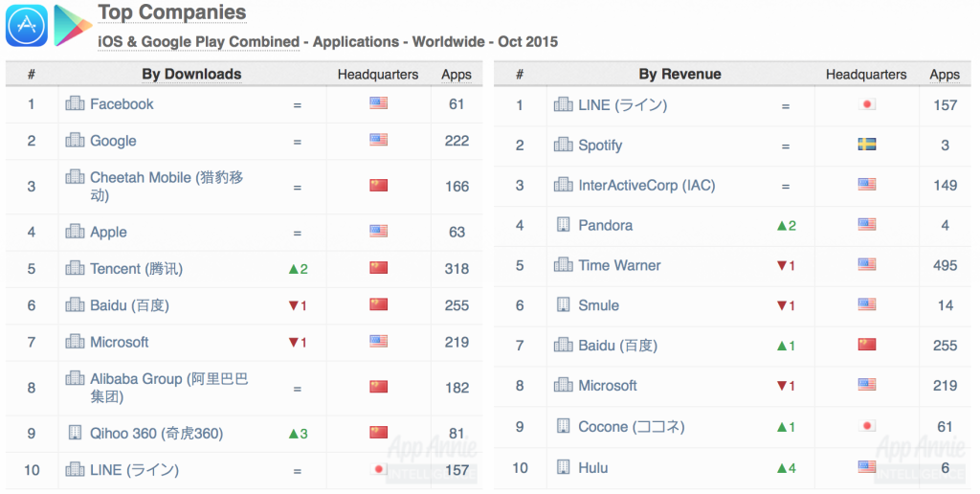Click the 495 apps count for Time Warner
The image size is (980, 494).
click(945, 265)
